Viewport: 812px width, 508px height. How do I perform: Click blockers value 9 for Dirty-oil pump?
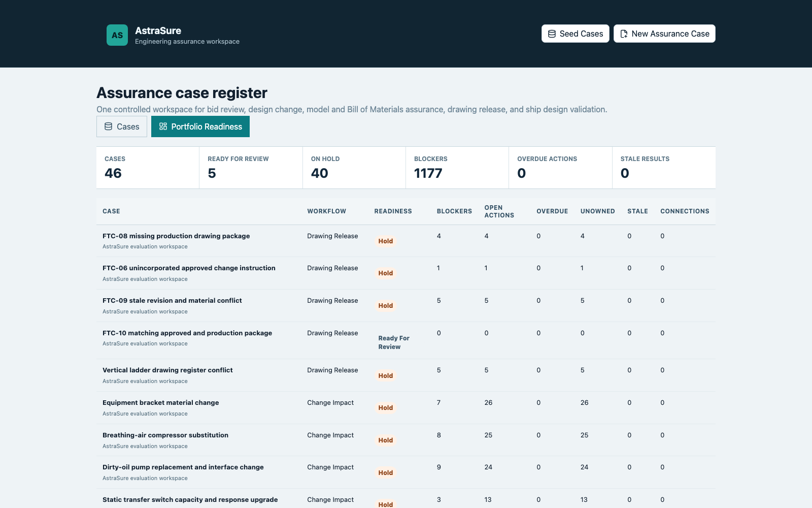pyautogui.click(x=439, y=467)
